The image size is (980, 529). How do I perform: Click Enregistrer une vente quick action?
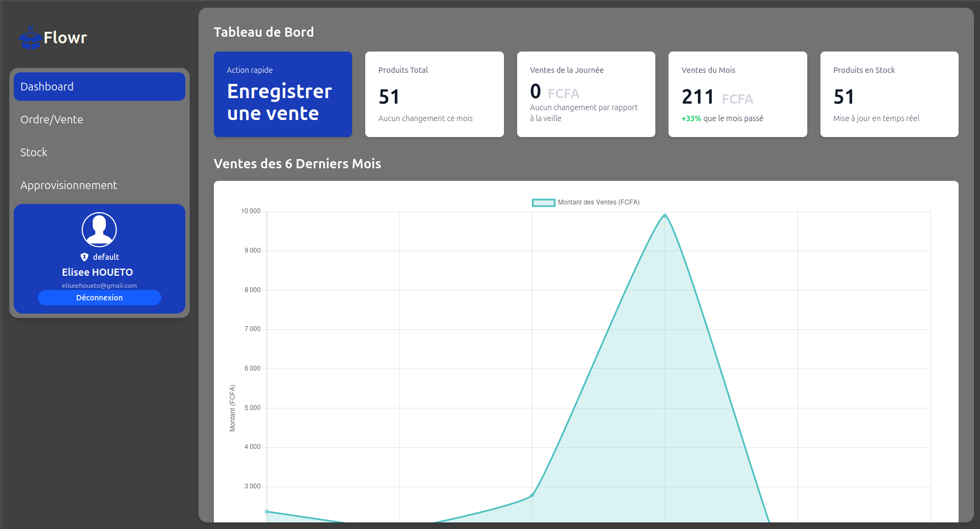point(282,94)
